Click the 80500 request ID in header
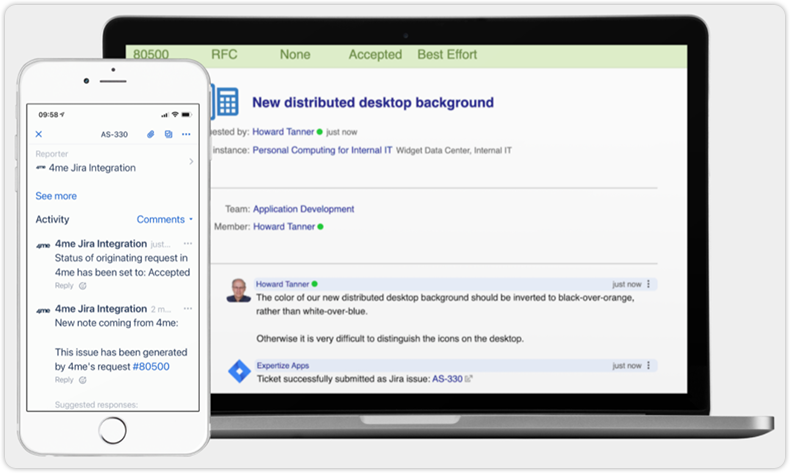 point(151,54)
